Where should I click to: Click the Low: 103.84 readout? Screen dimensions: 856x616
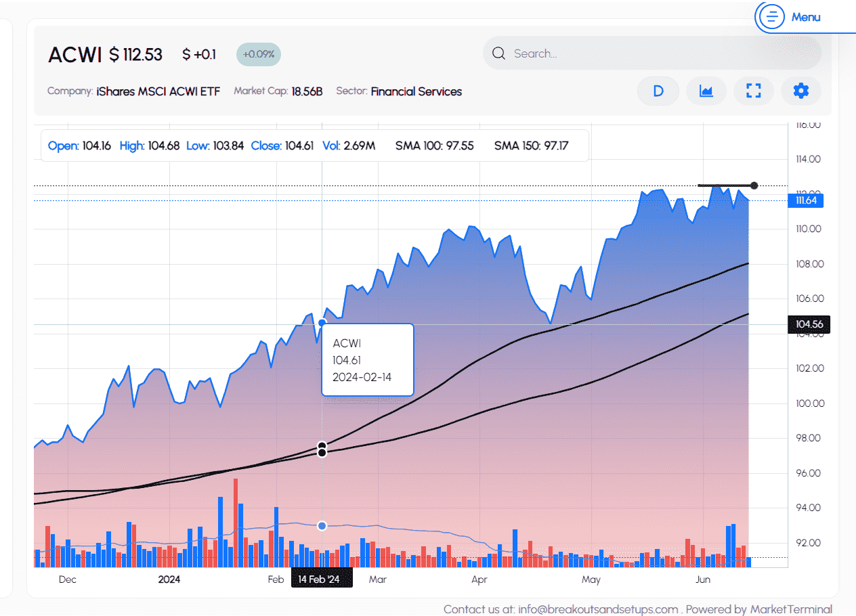pyautogui.click(x=215, y=146)
